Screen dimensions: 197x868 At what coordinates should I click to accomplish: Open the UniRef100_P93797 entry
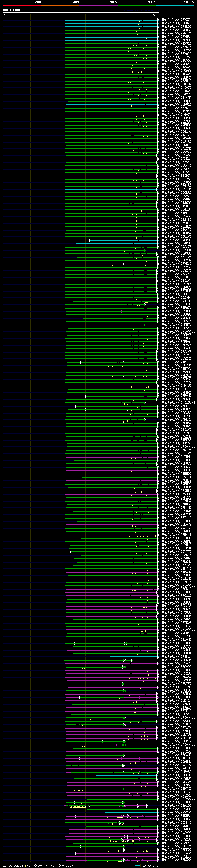click(176, 765)
